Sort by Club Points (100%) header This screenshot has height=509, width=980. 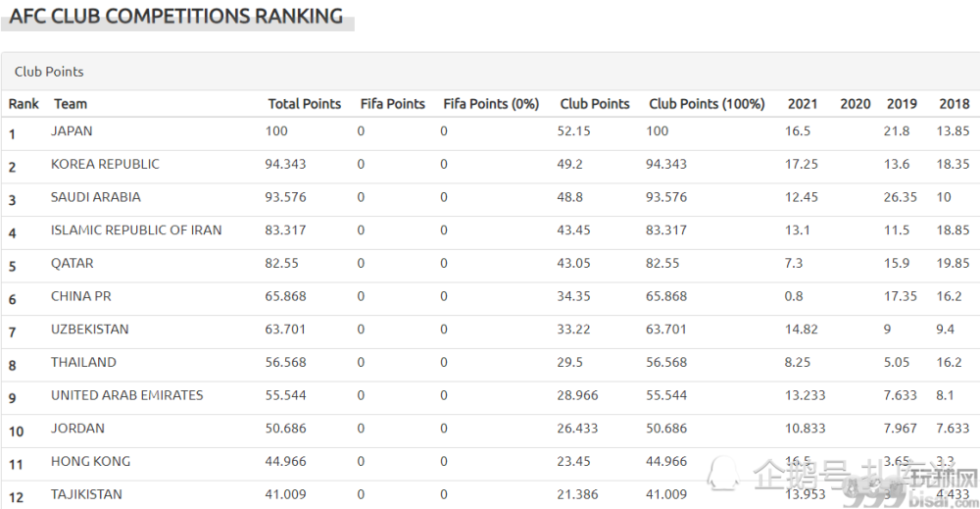click(x=707, y=104)
